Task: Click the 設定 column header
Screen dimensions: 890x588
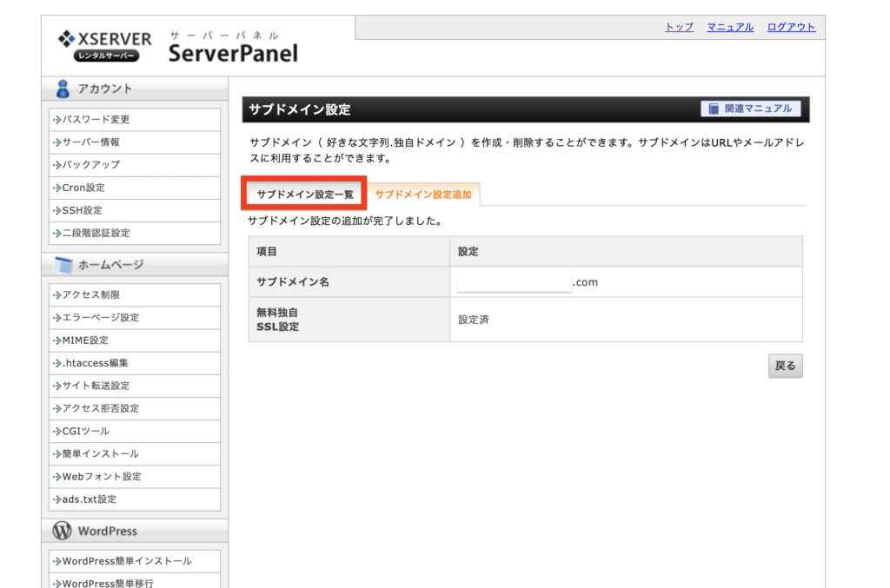Action: [x=626, y=252]
